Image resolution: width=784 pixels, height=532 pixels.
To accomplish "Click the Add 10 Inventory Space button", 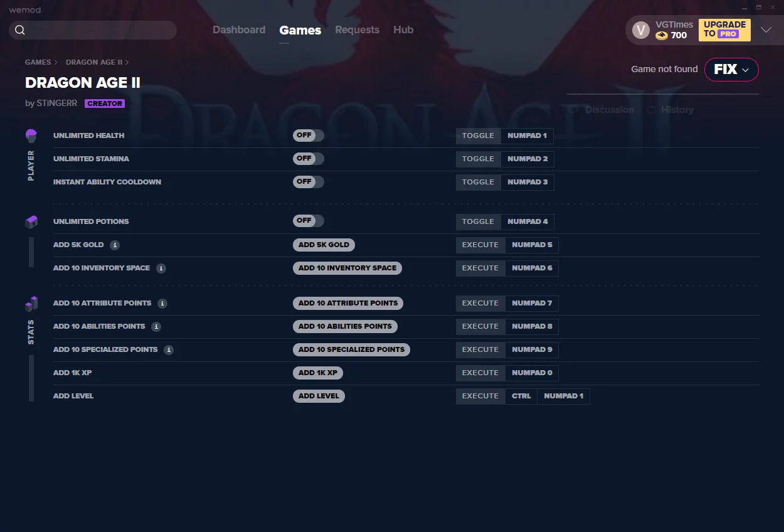I will pos(347,269).
